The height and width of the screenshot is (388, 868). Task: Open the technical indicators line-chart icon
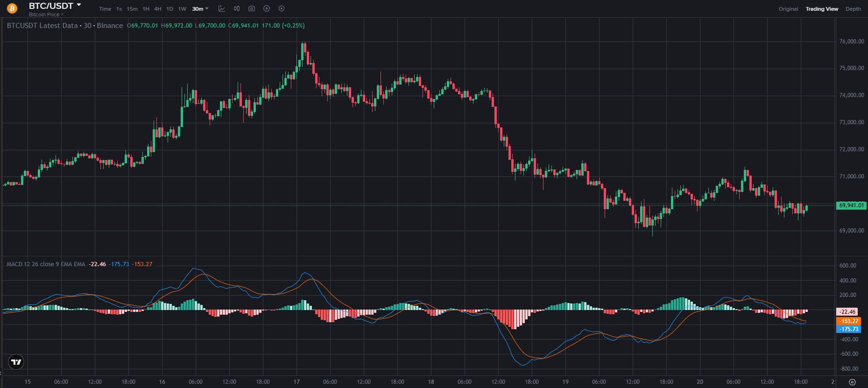coord(222,8)
